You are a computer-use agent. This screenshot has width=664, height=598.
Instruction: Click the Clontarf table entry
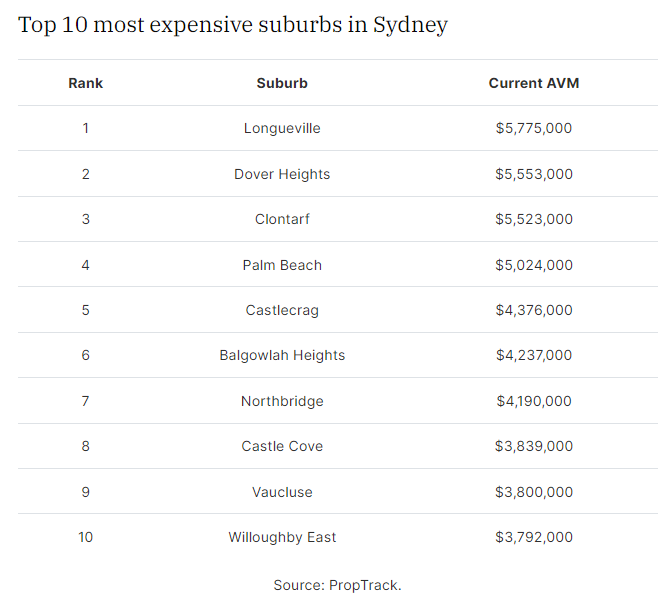pos(282,219)
